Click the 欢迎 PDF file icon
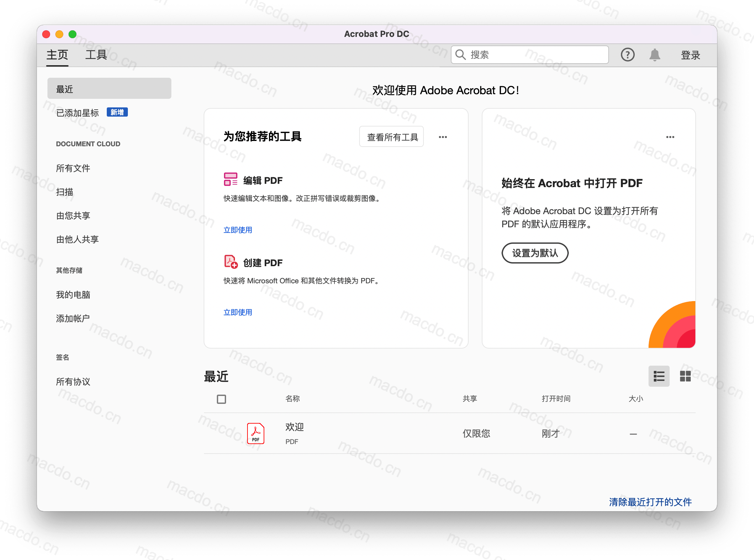 click(256, 434)
